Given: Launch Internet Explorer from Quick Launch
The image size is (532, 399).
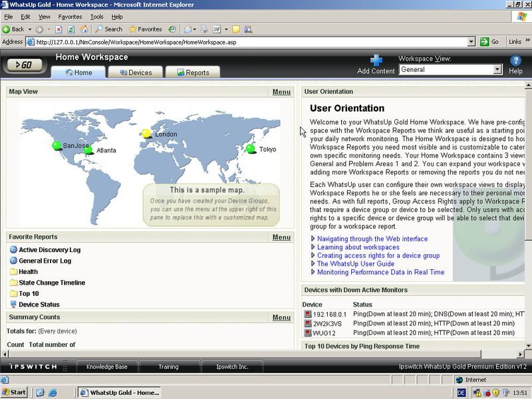Looking at the screenshot, I should (53, 393).
